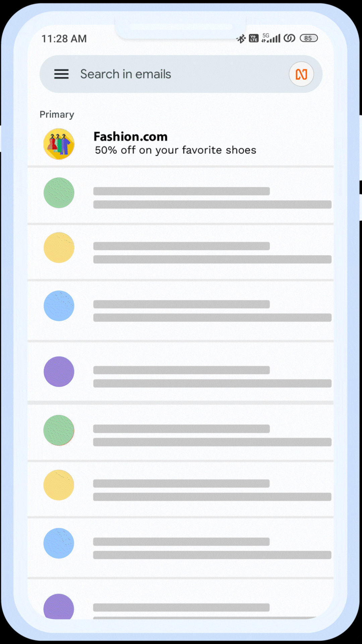The height and width of the screenshot is (644, 362).
Task: Open the hamburger navigation menu
Action: pyautogui.click(x=61, y=74)
